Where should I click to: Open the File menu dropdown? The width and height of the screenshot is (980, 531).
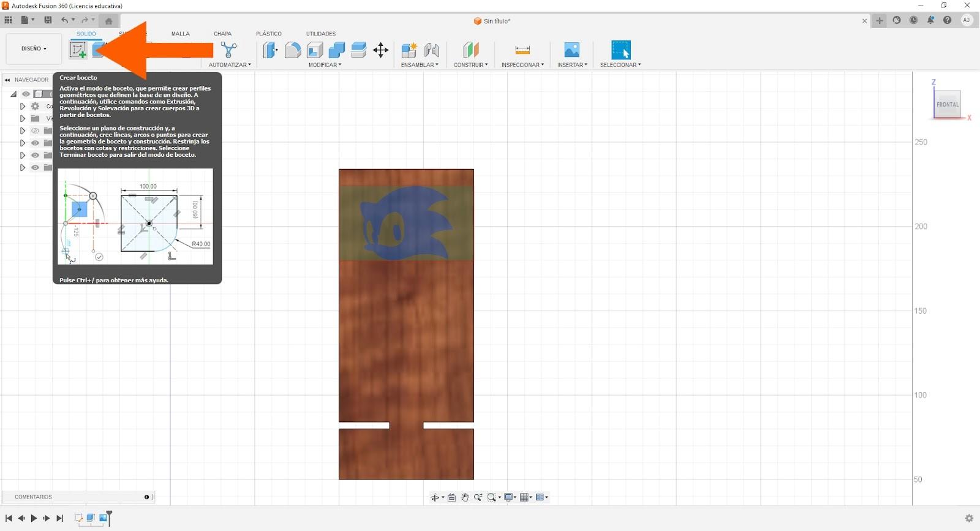tap(28, 20)
